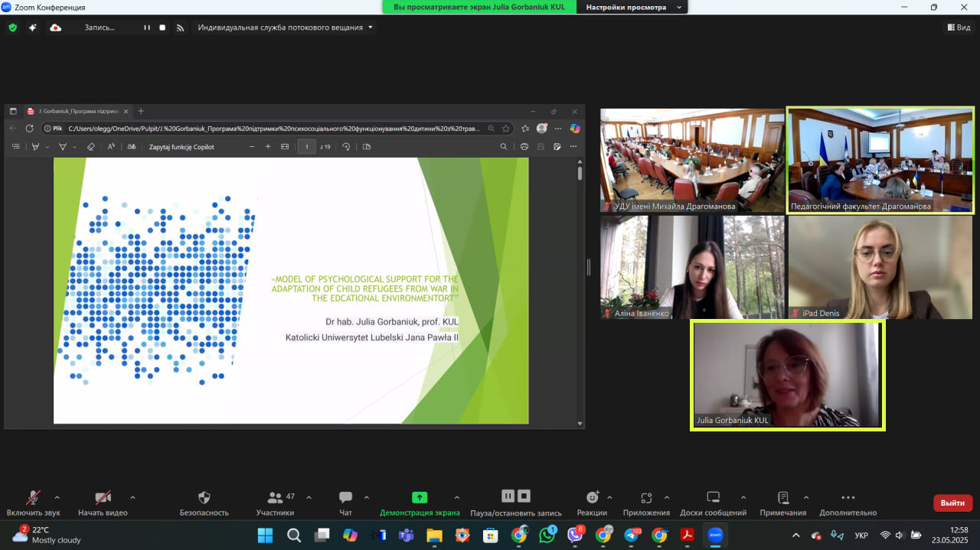This screenshot has height=550, width=980.
Task: Pause the recording from the top bar
Action: coord(147,28)
